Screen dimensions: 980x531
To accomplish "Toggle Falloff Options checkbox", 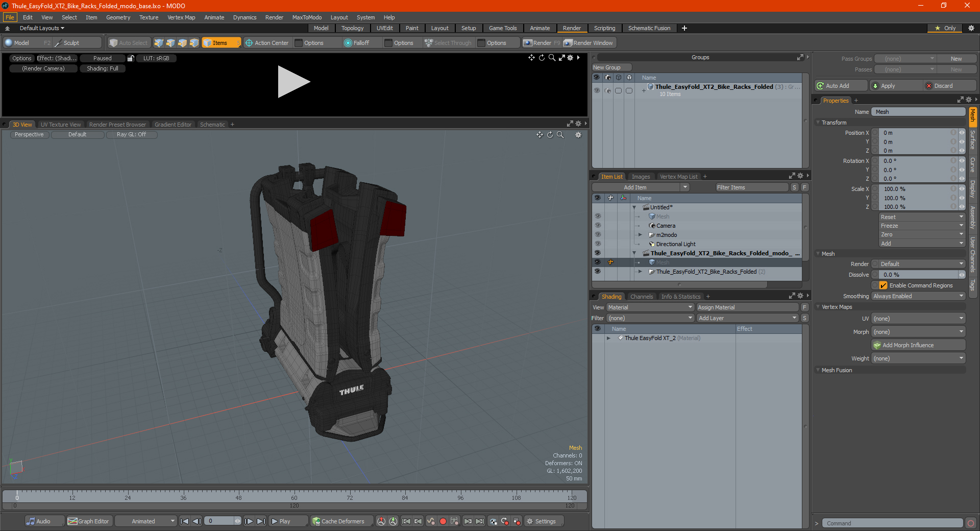I will [388, 43].
